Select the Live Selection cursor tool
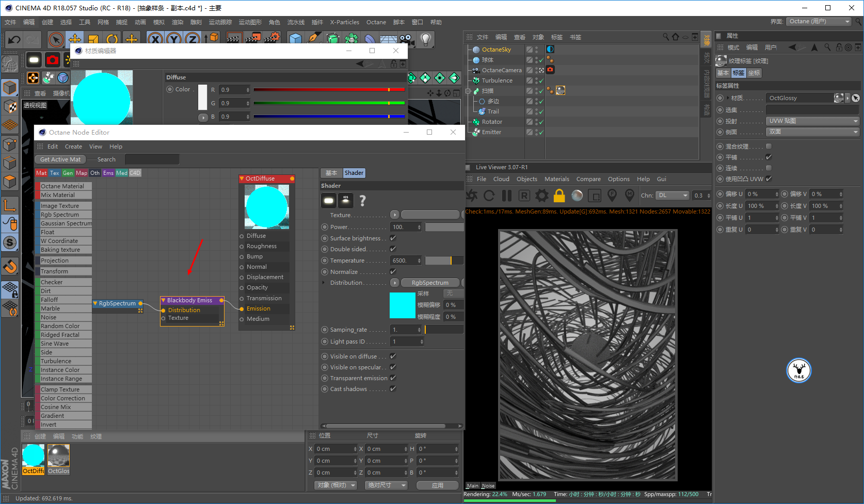 tap(56, 40)
